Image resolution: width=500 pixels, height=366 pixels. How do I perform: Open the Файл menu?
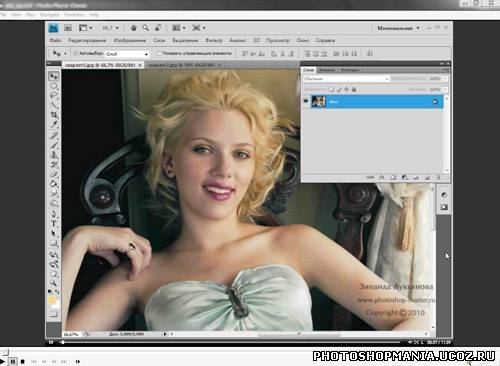[56, 40]
